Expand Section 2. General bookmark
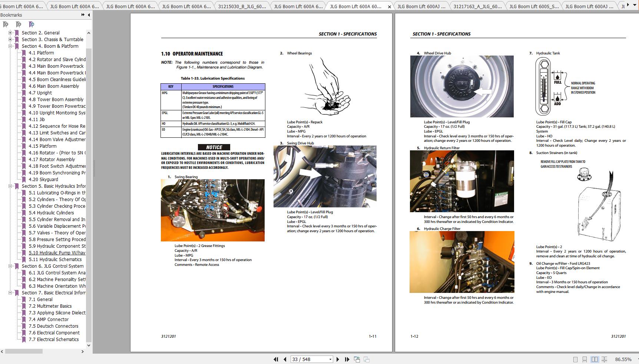 pyautogui.click(x=10, y=33)
